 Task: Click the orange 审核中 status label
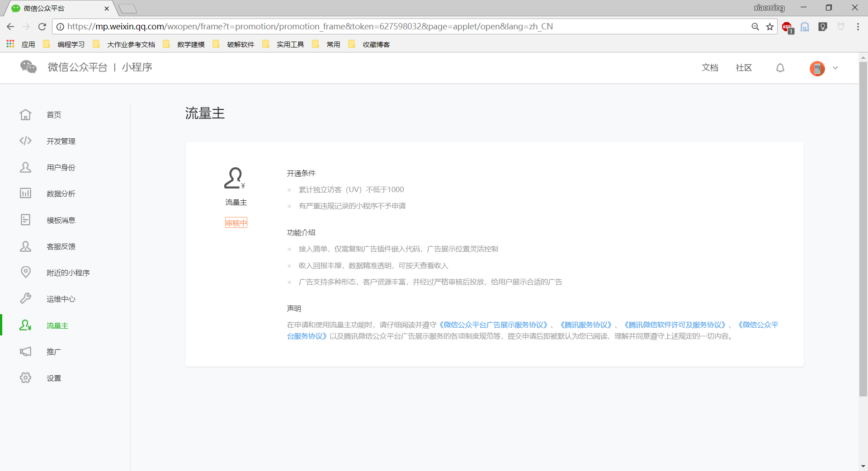click(236, 223)
